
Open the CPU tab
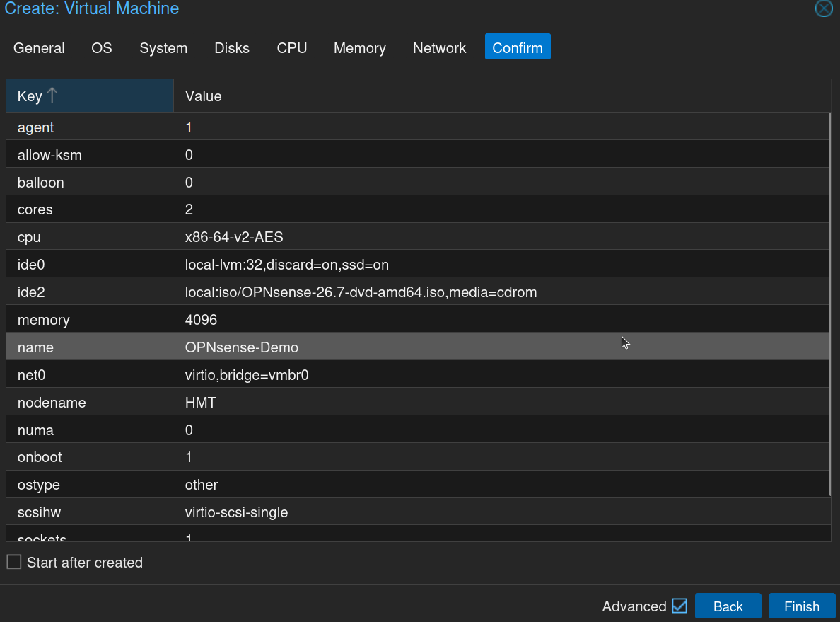tap(292, 47)
